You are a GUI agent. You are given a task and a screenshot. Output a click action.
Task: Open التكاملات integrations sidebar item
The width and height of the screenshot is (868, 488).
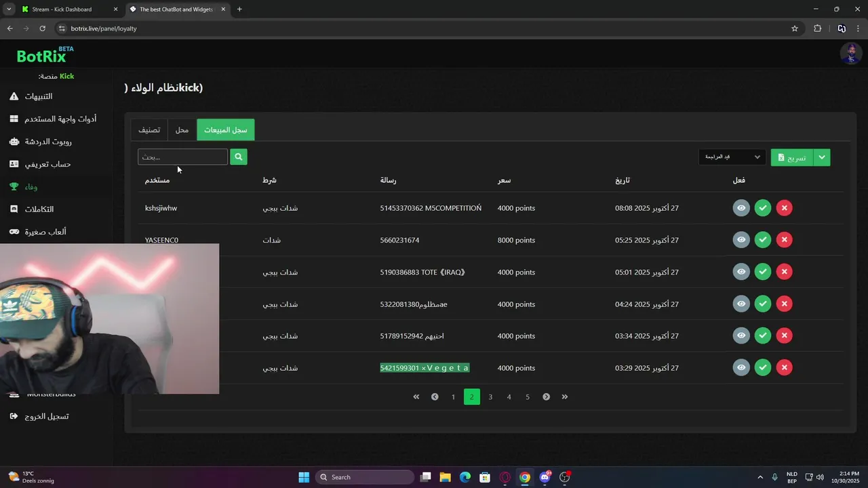pos(32,209)
